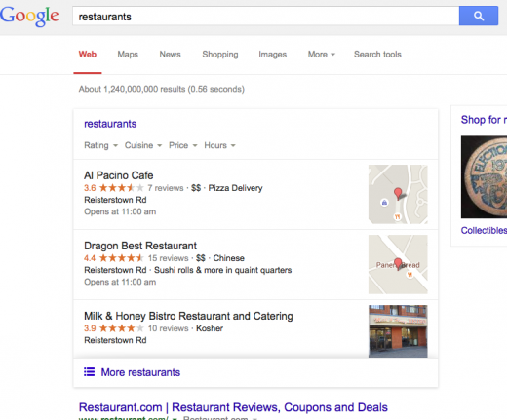Expand the Cuisine filter dropdown

tap(143, 145)
